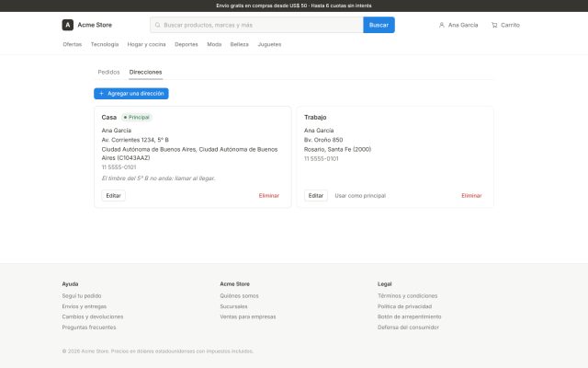
Task: Open the Deportes category
Action: pos(186,44)
